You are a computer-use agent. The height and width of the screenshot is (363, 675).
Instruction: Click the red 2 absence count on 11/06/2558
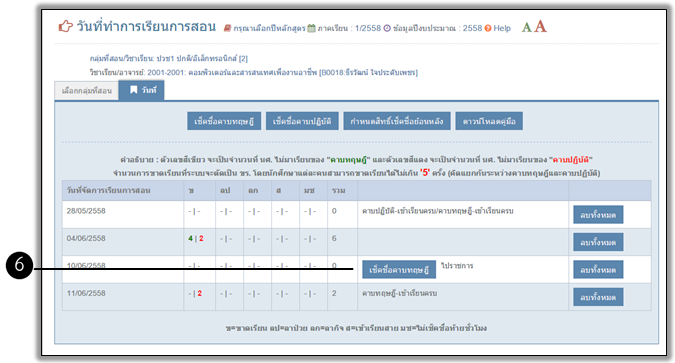(x=200, y=293)
